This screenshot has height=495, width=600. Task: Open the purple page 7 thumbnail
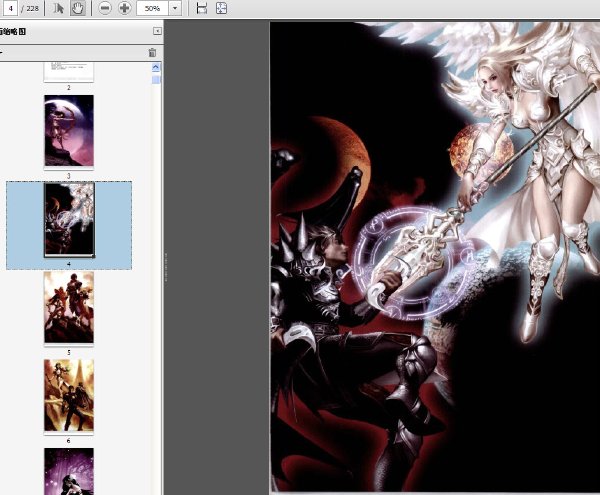[69, 471]
